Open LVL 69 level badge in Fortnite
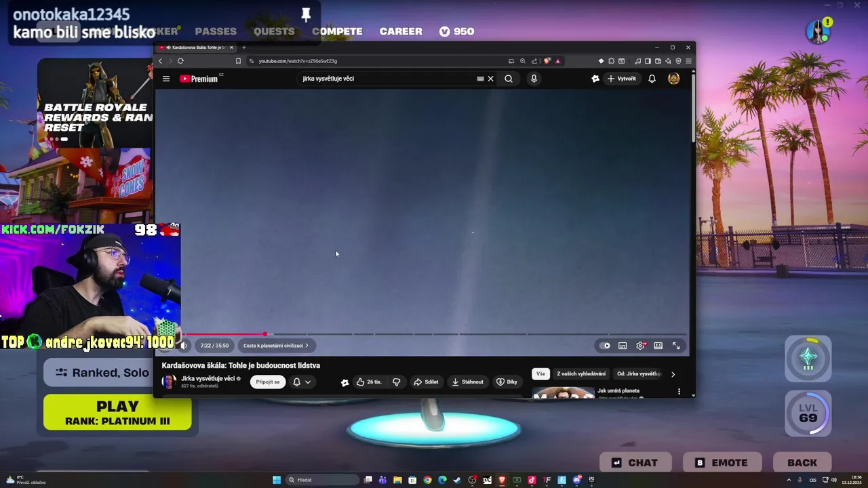The height and width of the screenshot is (488, 868). (x=808, y=413)
